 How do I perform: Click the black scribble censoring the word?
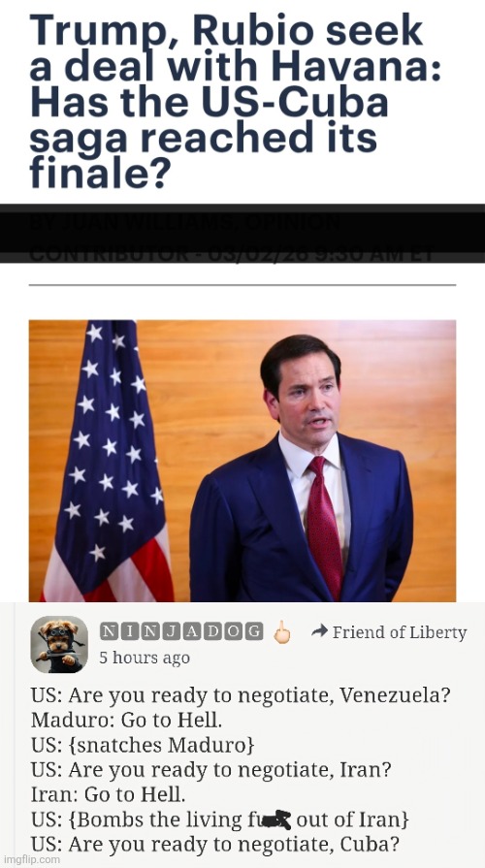pos(276,820)
